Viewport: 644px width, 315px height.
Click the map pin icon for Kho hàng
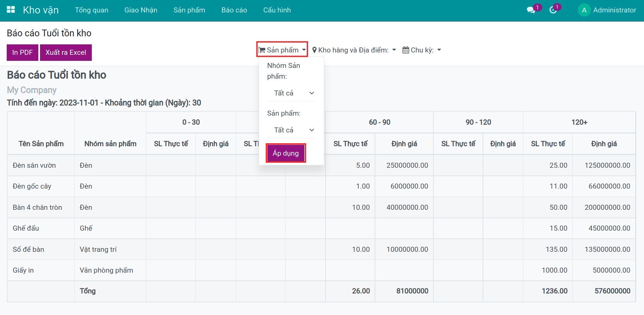click(x=314, y=50)
